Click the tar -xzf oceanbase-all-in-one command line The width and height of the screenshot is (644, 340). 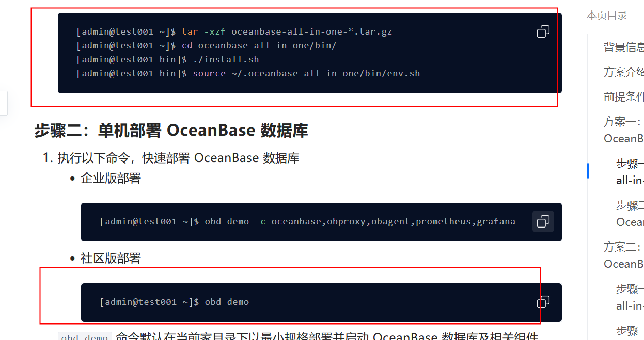pos(234,31)
